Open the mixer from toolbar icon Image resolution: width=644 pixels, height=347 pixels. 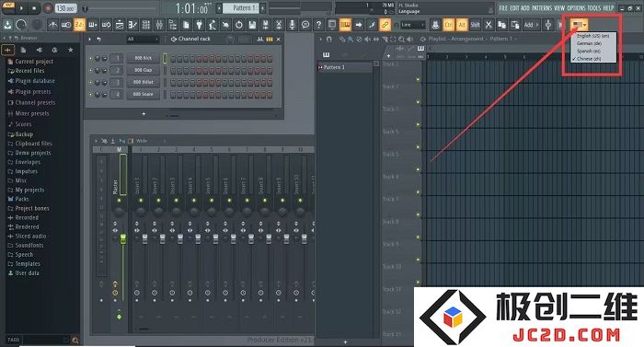click(x=159, y=25)
